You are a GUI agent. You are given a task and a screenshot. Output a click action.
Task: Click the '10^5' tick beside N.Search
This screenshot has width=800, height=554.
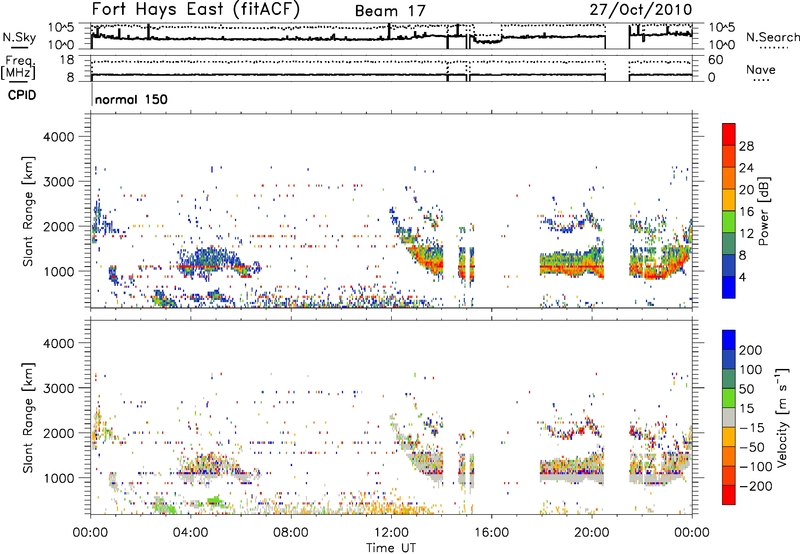point(721,28)
